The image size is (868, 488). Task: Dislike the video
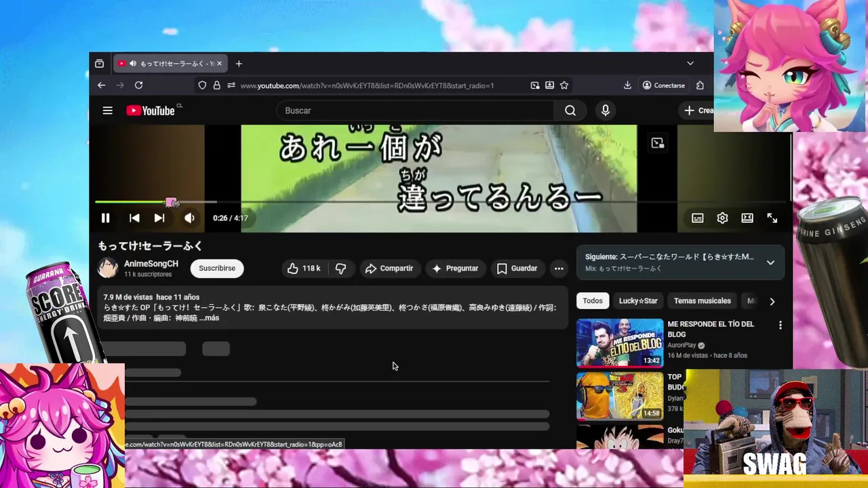point(340,268)
